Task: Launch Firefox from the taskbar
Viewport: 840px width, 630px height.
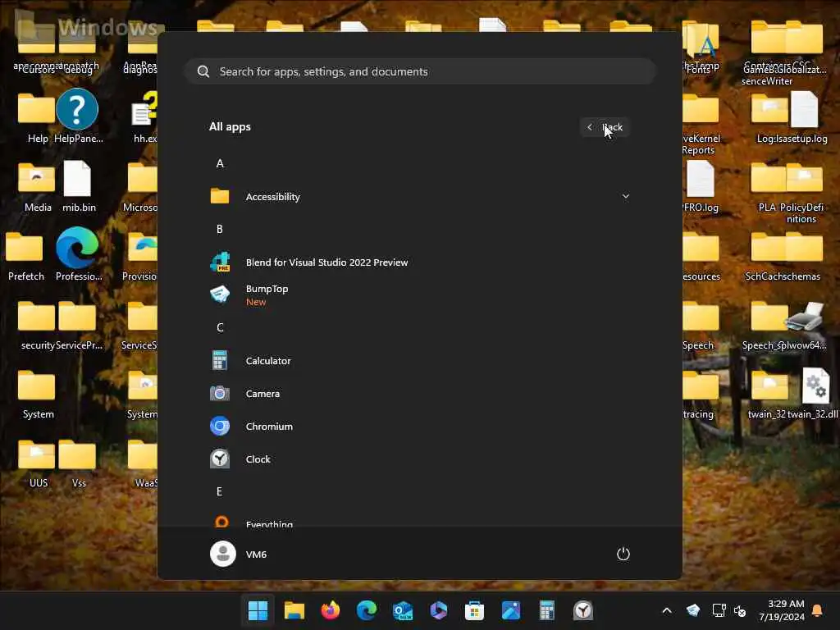Action: (331, 610)
